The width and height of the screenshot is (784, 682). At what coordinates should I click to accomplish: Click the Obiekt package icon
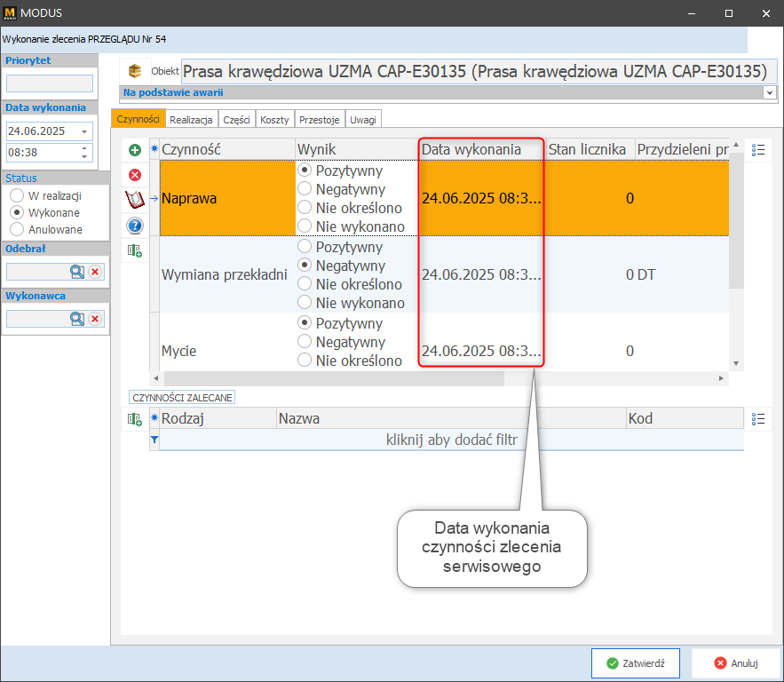(135, 71)
